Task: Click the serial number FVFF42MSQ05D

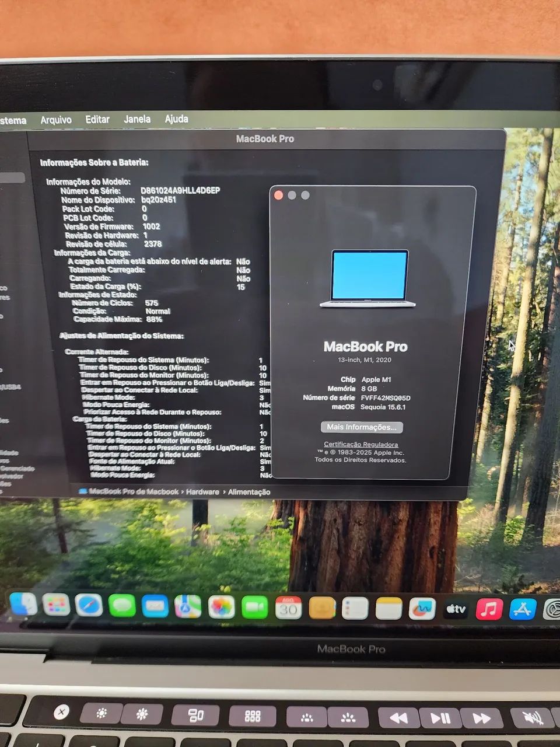Action: coord(386,398)
